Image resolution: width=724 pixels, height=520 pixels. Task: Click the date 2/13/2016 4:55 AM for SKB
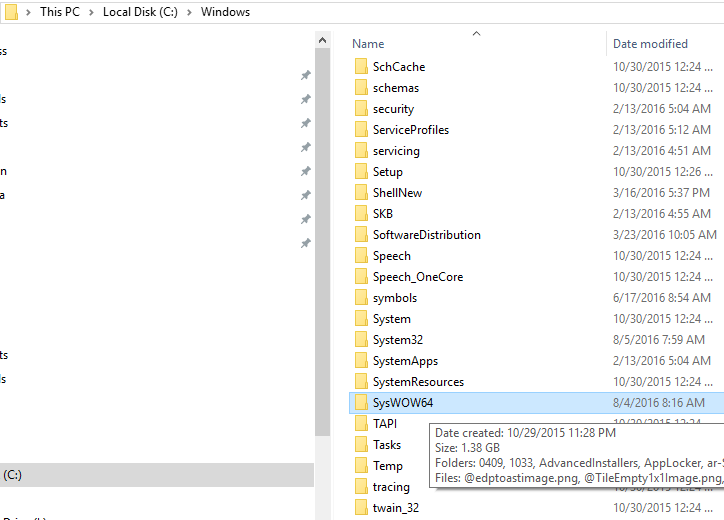tap(662, 214)
